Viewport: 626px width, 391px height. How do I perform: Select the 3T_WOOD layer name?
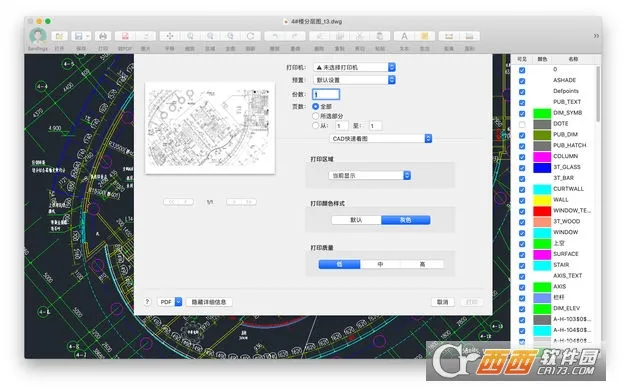click(x=567, y=221)
